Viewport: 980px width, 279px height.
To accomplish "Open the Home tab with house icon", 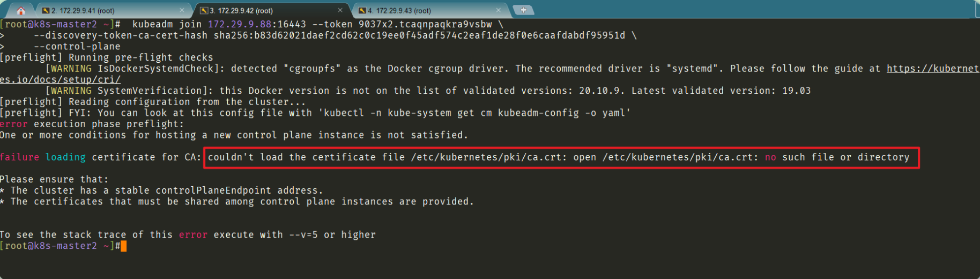I will pos(21,10).
